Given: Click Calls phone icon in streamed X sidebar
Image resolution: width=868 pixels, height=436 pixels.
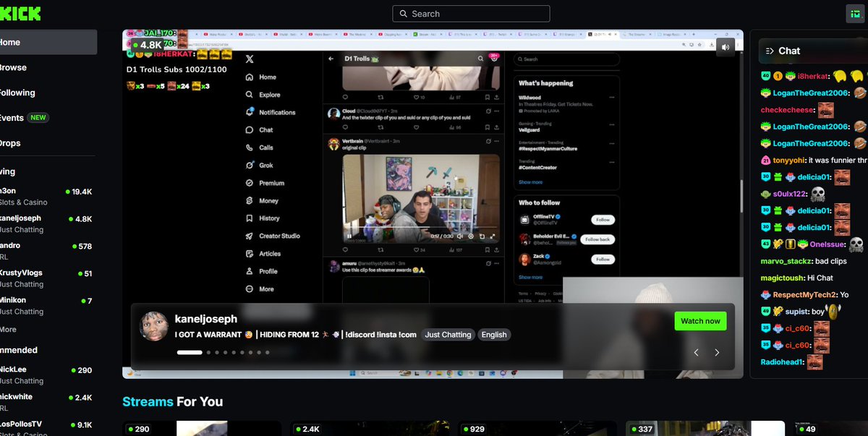Looking at the screenshot, I should (250, 148).
